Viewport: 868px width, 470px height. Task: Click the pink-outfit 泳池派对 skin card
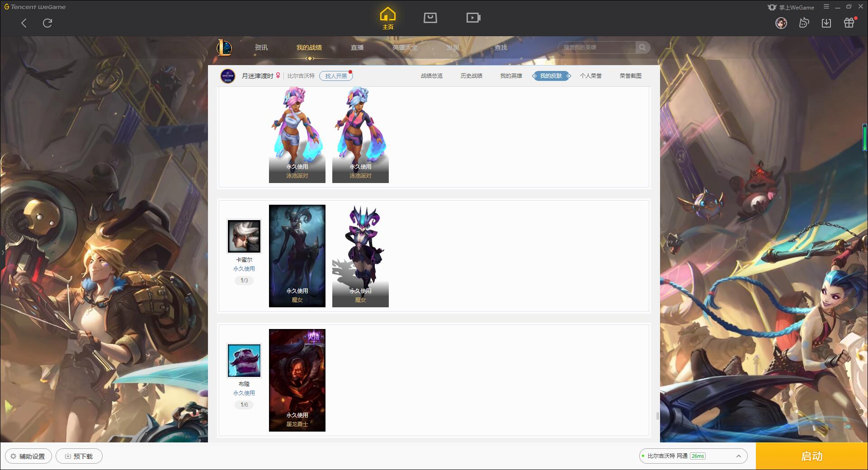pos(360,135)
